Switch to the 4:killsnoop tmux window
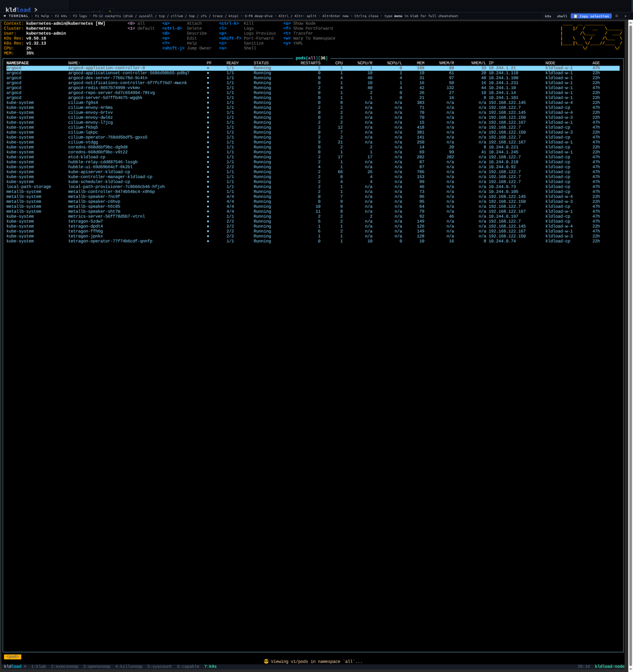 tap(129, 667)
